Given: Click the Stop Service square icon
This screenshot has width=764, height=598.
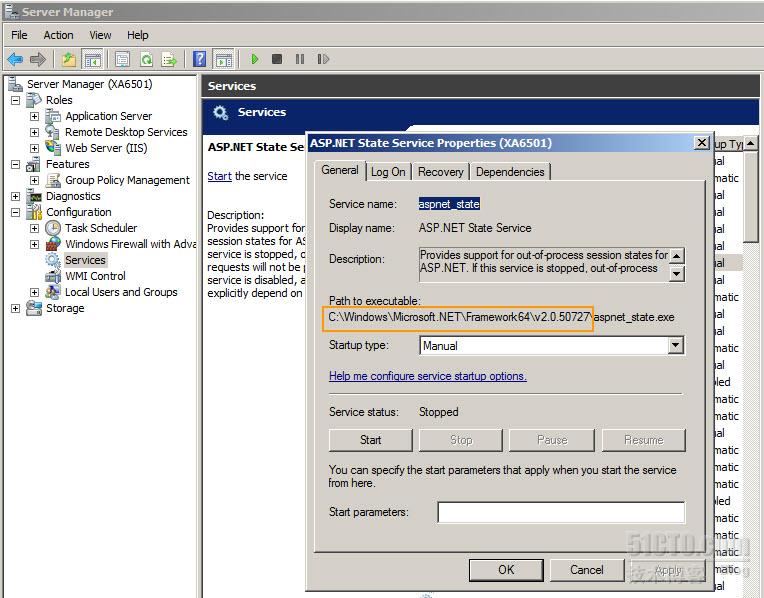Looking at the screenshot, I should pos(277,59).
